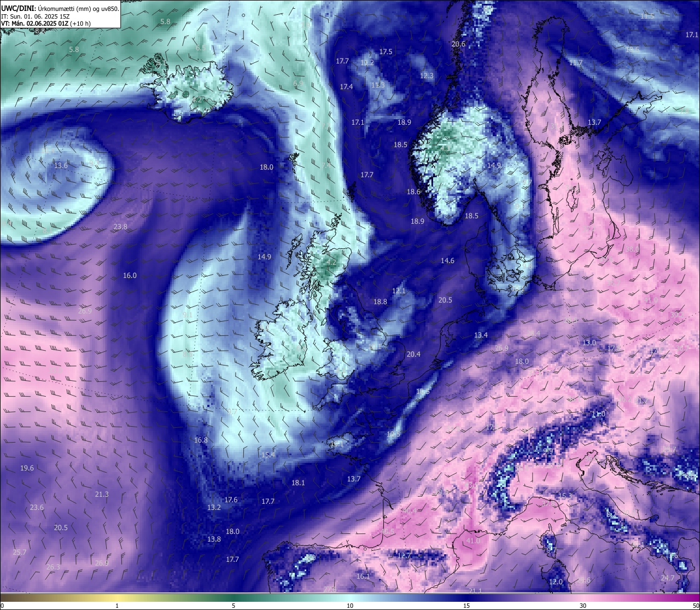Click the VT: Mán. 02.06.2025 01Z line

(x=46, y=24)
